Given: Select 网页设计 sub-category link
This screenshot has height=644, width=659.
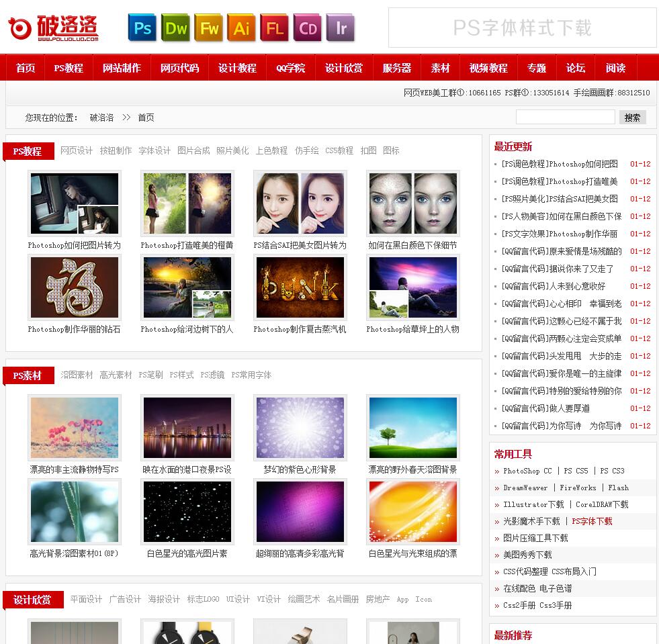Looking at the screenshot, I should (x=77, y=150).
